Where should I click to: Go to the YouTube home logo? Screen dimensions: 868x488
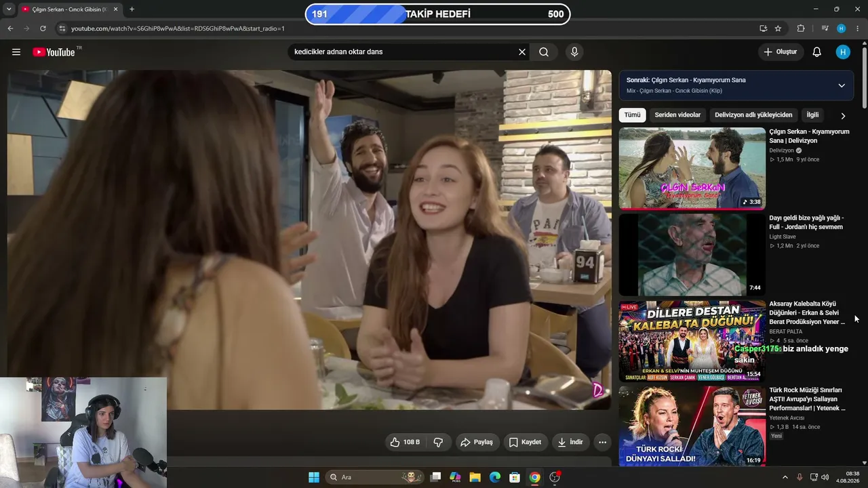tap(54, 52)
